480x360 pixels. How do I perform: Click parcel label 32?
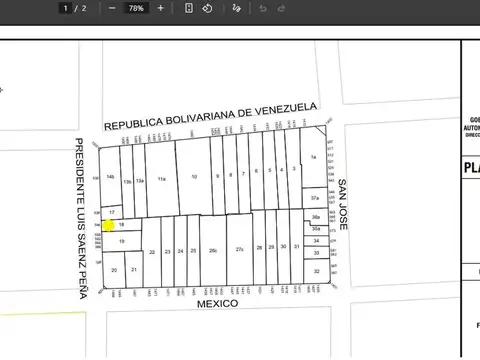click(317, 271)
